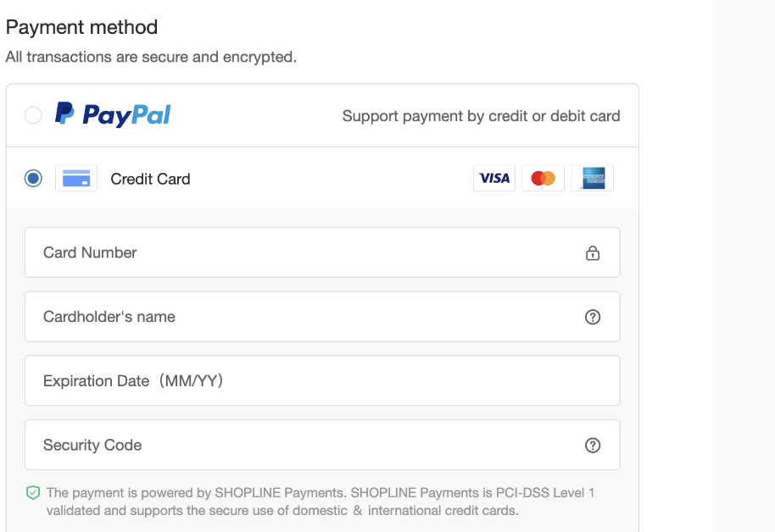Click the green shield security icon
775x532 pixels.
tap(33, 493)
